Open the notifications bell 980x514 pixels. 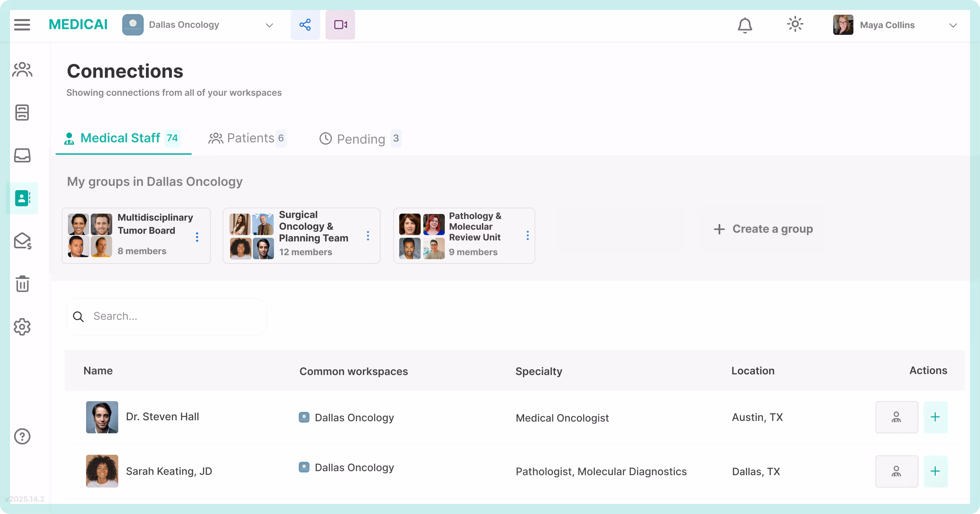(x=745, y=25)
